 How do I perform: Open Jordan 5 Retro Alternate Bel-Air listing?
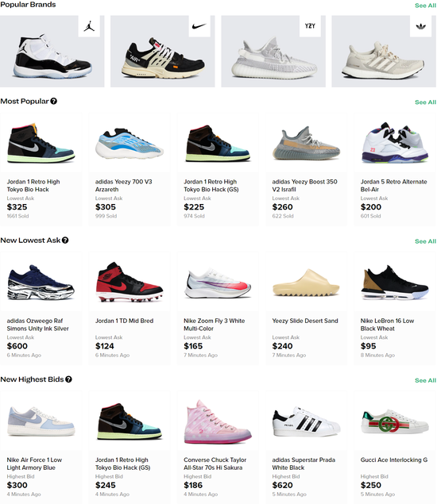tap(395, 169)
